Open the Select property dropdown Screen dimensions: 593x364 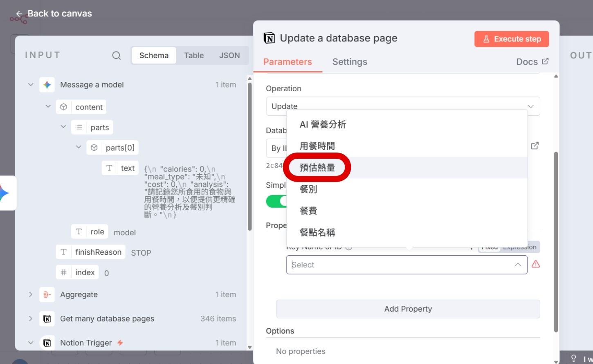pyautogui.click(x=407, y=265)
